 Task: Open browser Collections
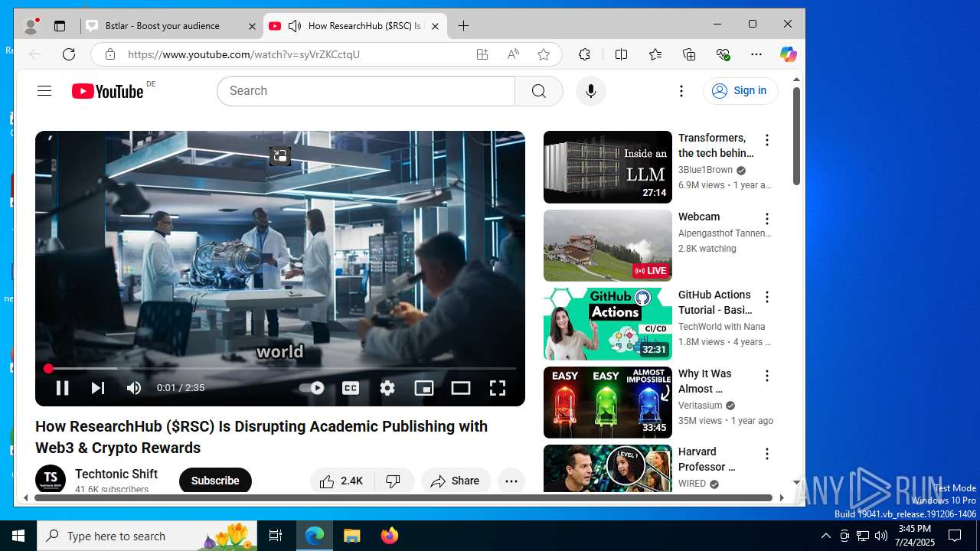coord(689,54)
